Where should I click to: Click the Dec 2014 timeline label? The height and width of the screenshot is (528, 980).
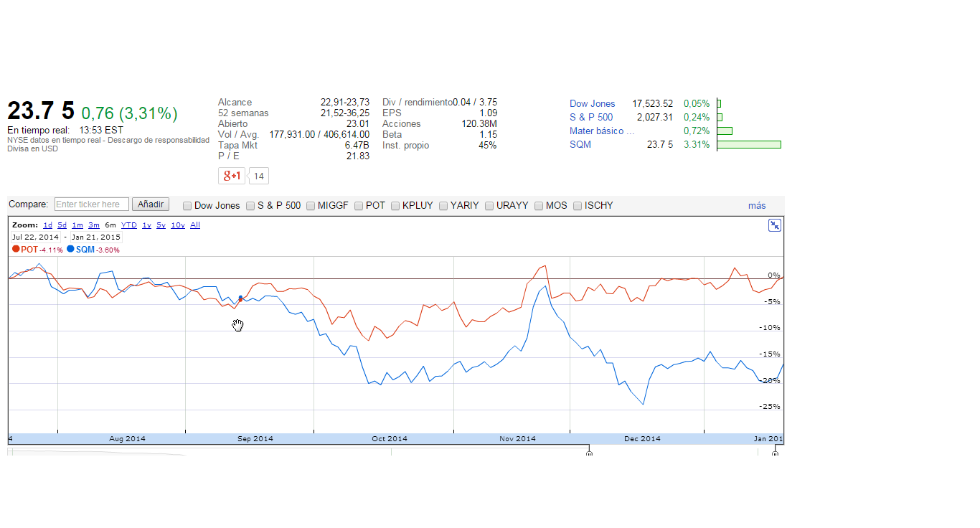pos(643,439)
